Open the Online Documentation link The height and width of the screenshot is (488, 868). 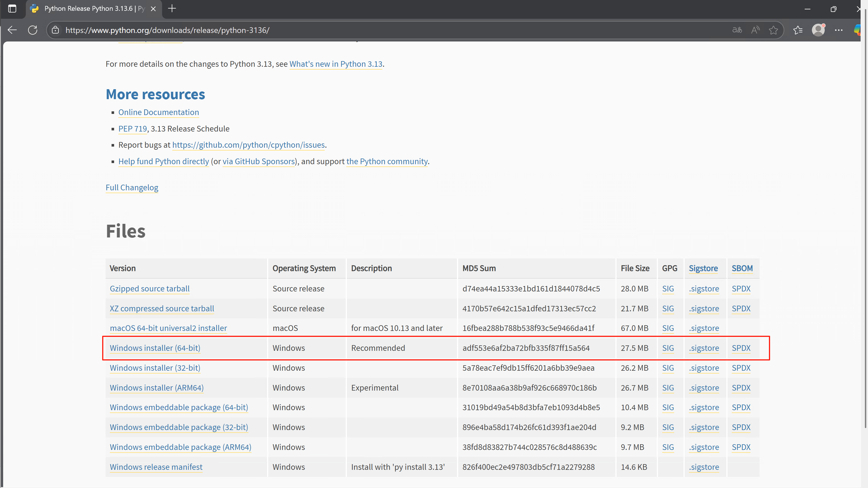point(159,112)
